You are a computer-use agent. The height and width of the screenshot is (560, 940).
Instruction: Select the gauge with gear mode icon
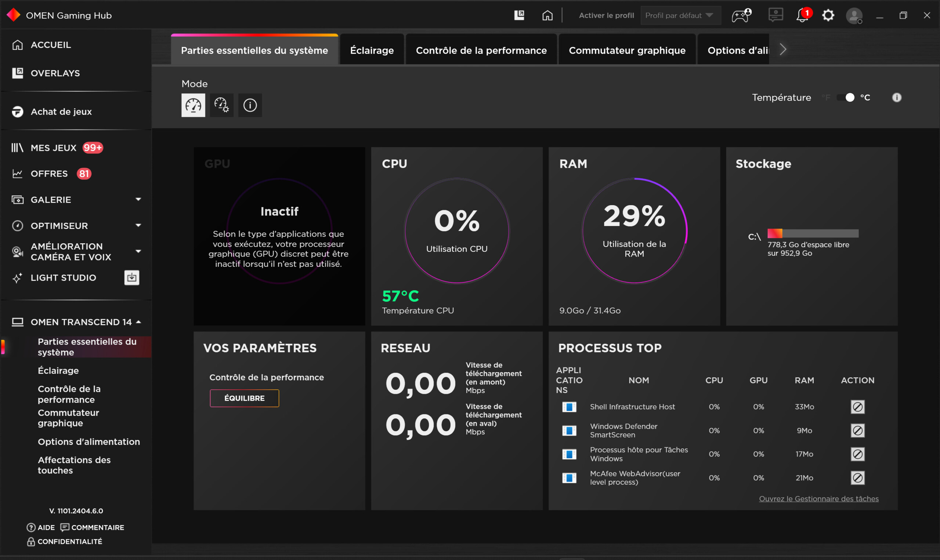222,105
